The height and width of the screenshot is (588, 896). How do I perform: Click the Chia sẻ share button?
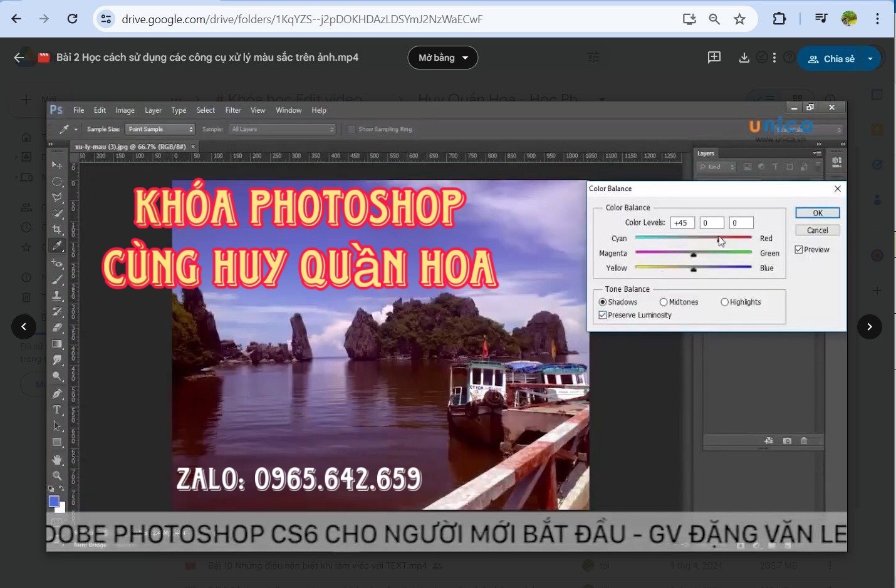pyautogui.click(x=831, y=58)
